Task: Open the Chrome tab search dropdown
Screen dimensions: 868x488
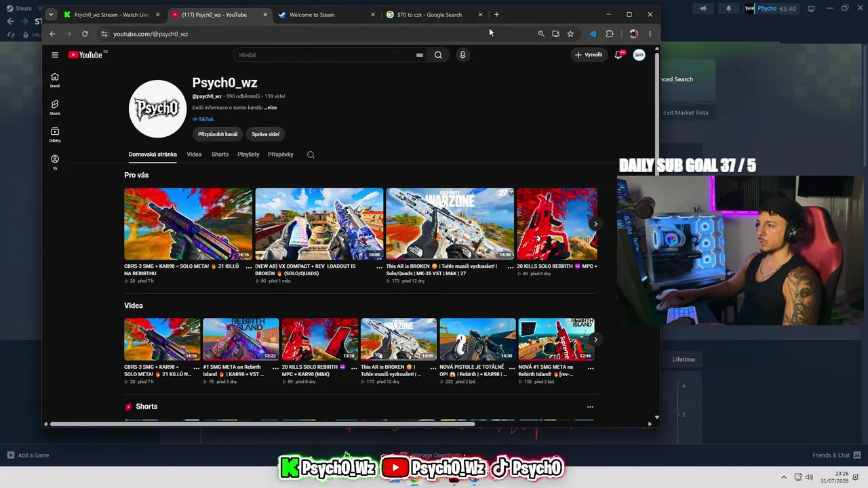Action: click(x=51, y=14)
